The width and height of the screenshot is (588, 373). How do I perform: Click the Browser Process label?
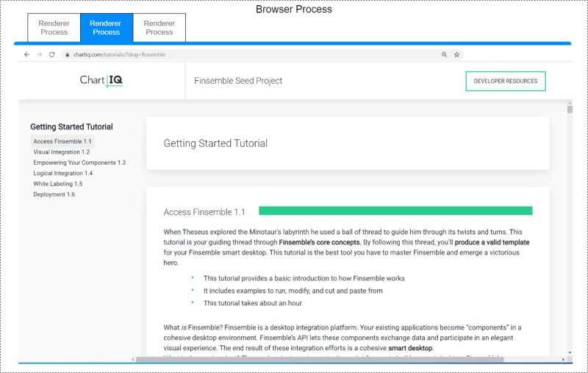(293, 10)
